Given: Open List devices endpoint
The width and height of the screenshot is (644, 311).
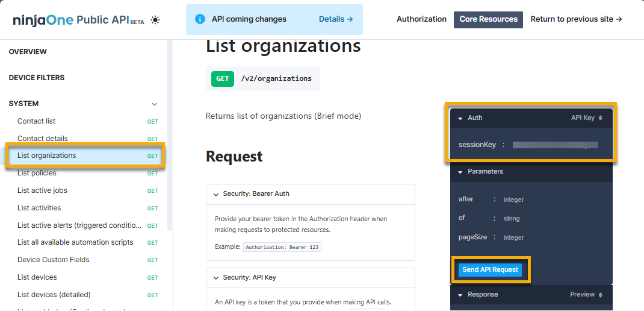Looking at the screenshot, I should [87, 277].
